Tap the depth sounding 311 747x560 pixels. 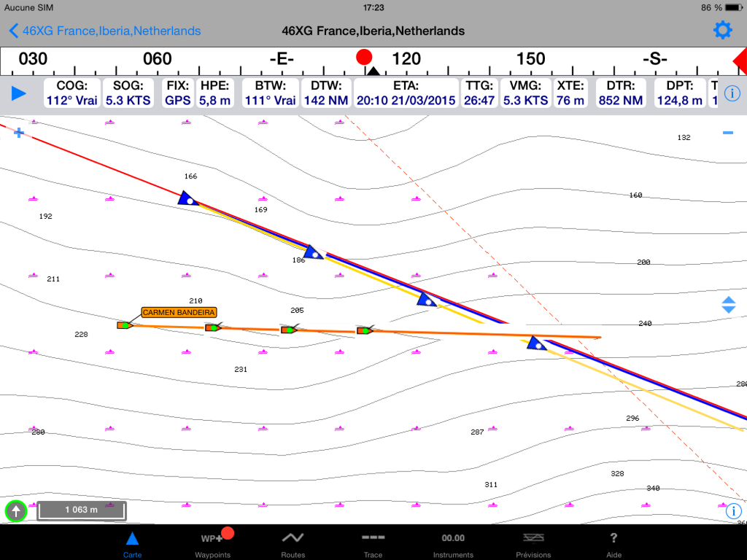(491, 484)
